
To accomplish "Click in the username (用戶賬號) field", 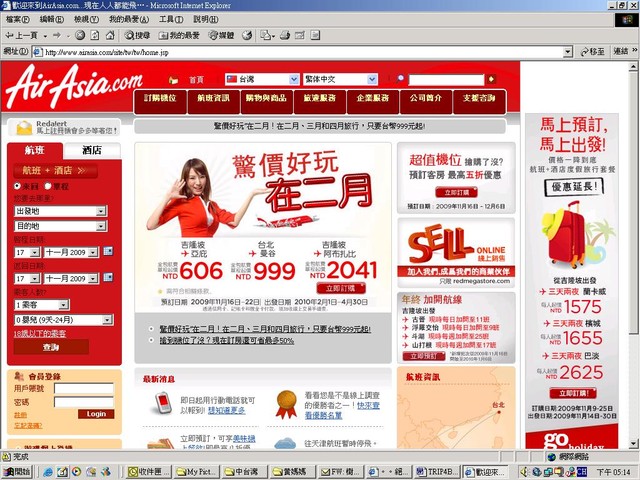I will pyautogui.click(x=84, y=388).
